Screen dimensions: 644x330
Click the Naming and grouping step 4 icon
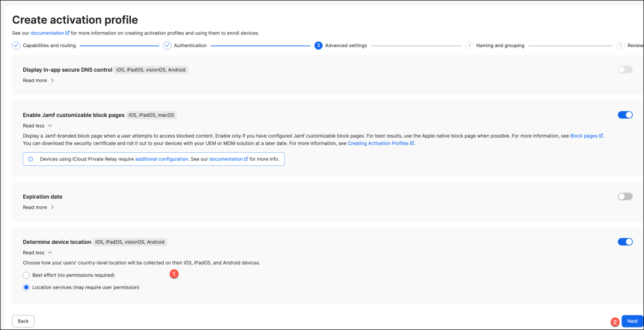point(469,45)
